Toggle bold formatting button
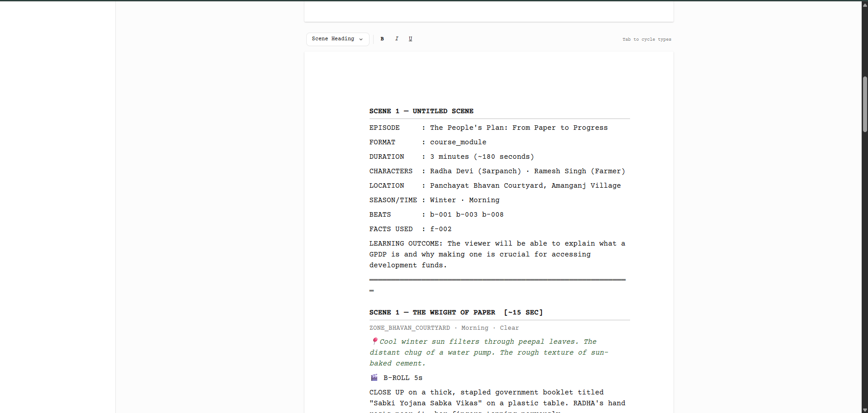Viewport: 868px width, 413px height. coord(382,39)
